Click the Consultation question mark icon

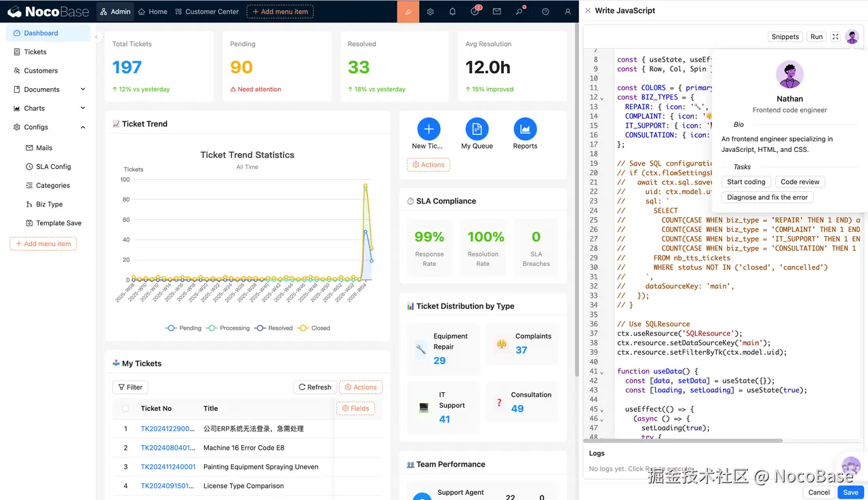(x=499, y=402)
